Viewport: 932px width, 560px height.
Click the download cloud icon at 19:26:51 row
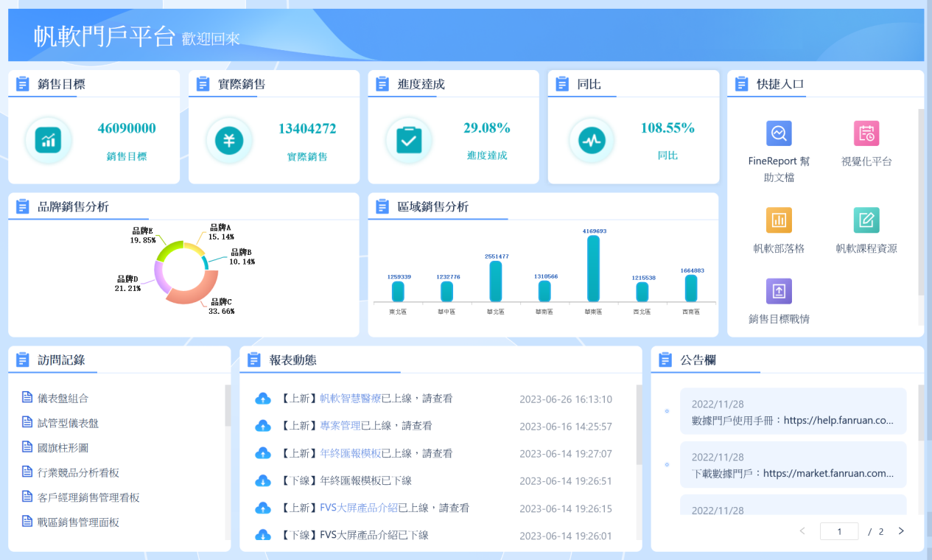pyautogui.click(x=262, y=480)
